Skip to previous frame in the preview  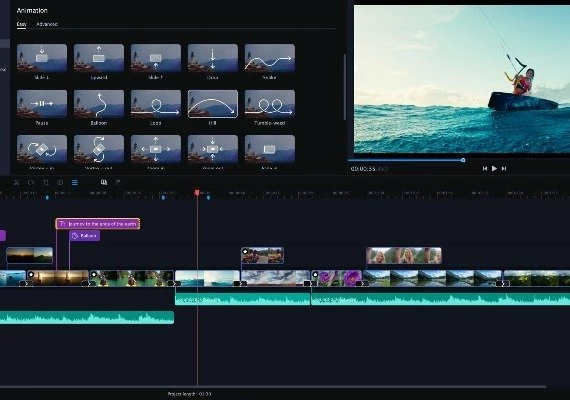pyautogui.click(x=485, y=168)
